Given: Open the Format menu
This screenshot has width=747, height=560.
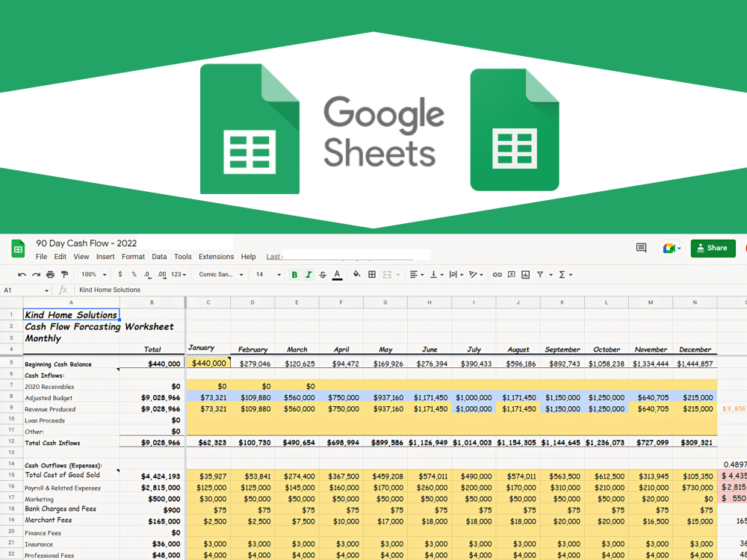Looking at the screenshot, I should [133, 256].
